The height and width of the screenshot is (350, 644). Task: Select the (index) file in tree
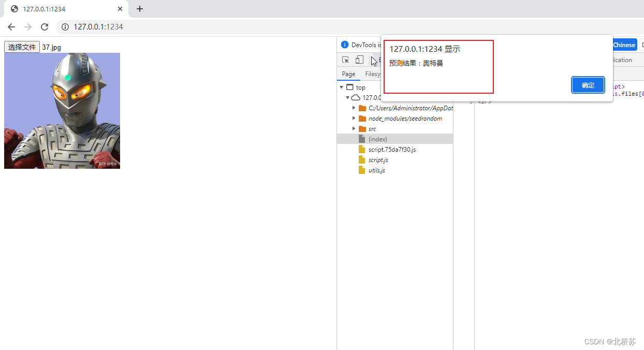click(x=395, y=139)
